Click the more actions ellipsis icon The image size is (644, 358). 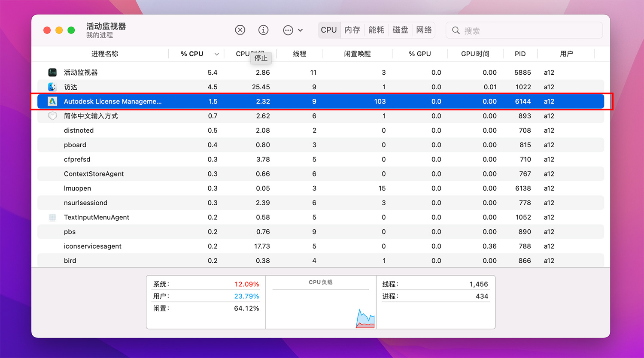tap(288, 30)
